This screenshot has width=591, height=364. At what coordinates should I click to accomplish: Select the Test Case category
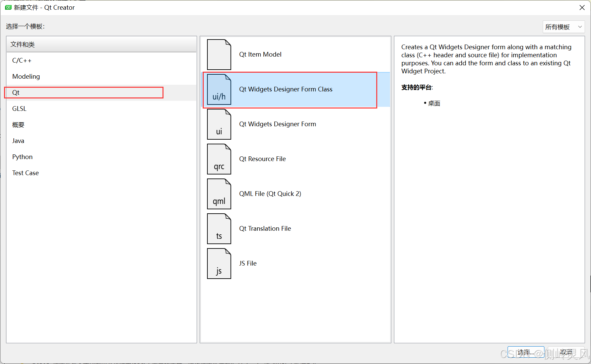(x=101, y=173)
